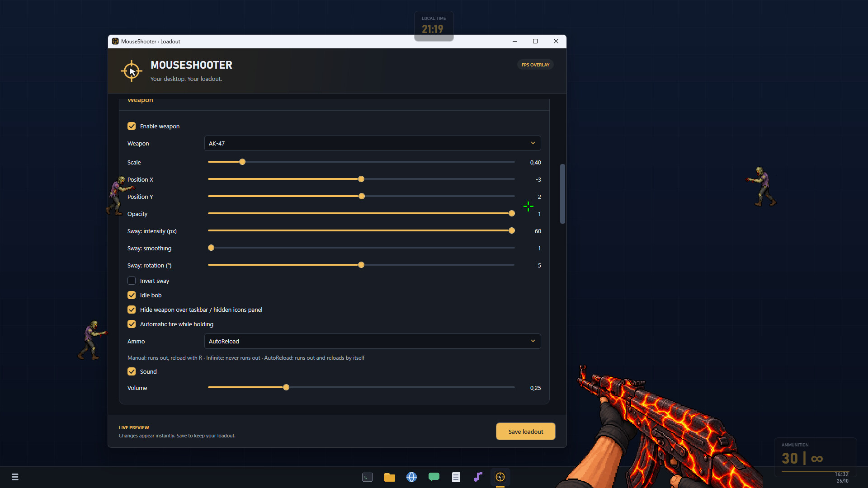Click the Sway rotation slider handle
Screen dimensions: 868x488
coord(361,265)
